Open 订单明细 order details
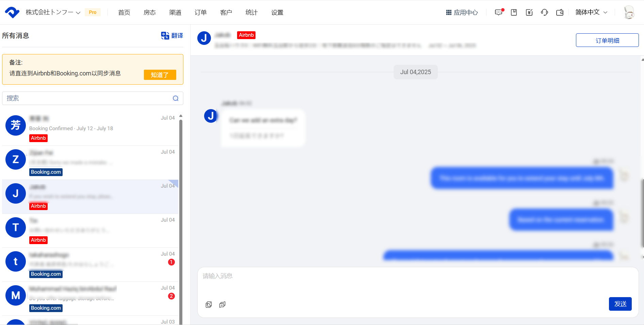 tap(607, 40)
